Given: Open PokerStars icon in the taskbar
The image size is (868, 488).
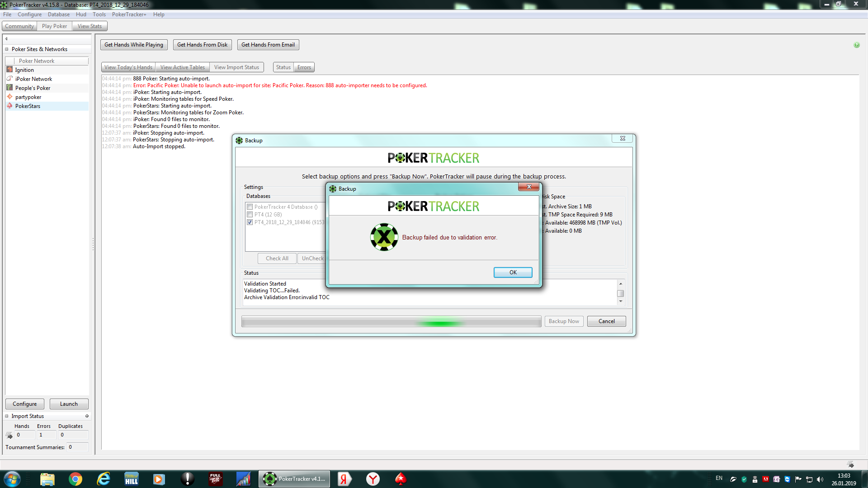Looking at the screenshot, I should tap(401, 479).
